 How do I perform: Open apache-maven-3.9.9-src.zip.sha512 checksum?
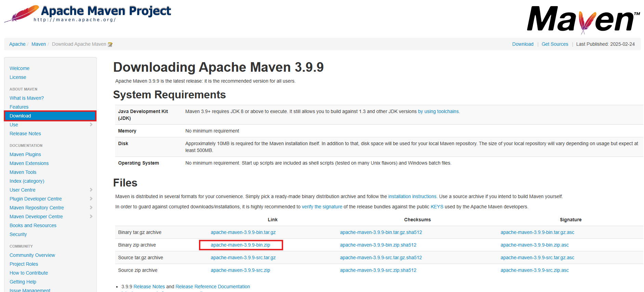pyautogui.click(x=378, y=270)
